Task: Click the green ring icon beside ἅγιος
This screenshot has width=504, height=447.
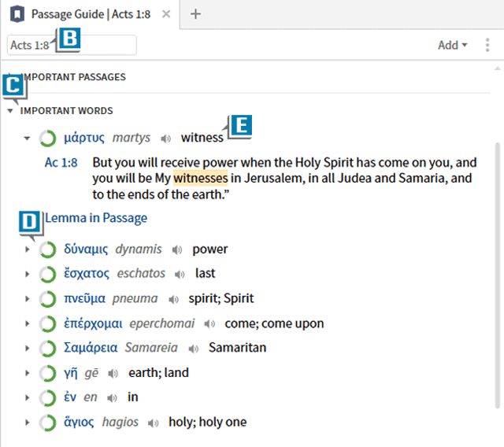Action: tap(47, 423)
